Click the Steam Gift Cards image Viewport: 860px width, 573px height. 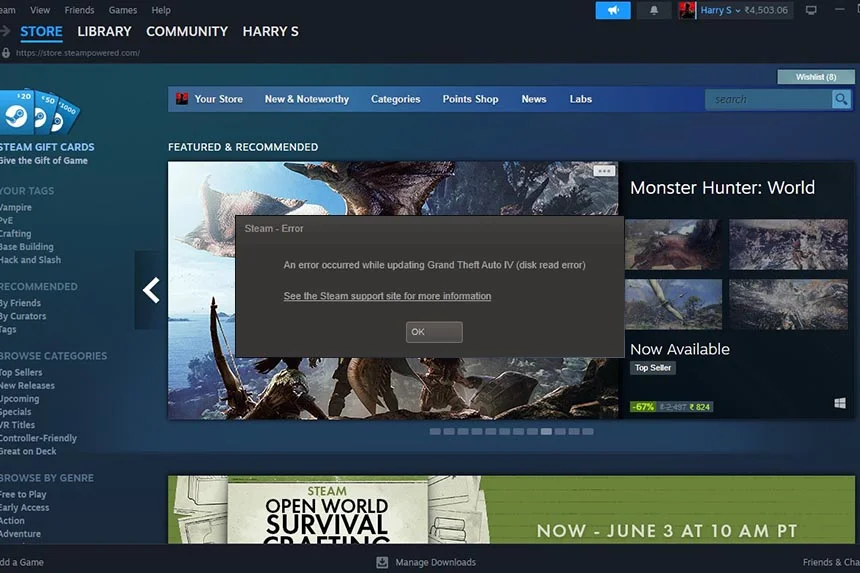point(38,113)
